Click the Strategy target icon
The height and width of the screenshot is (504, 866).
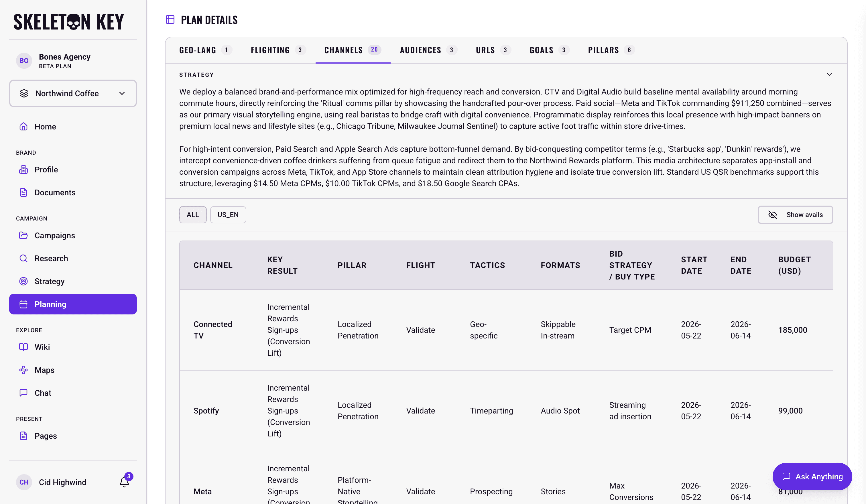[x=23, y=281]
